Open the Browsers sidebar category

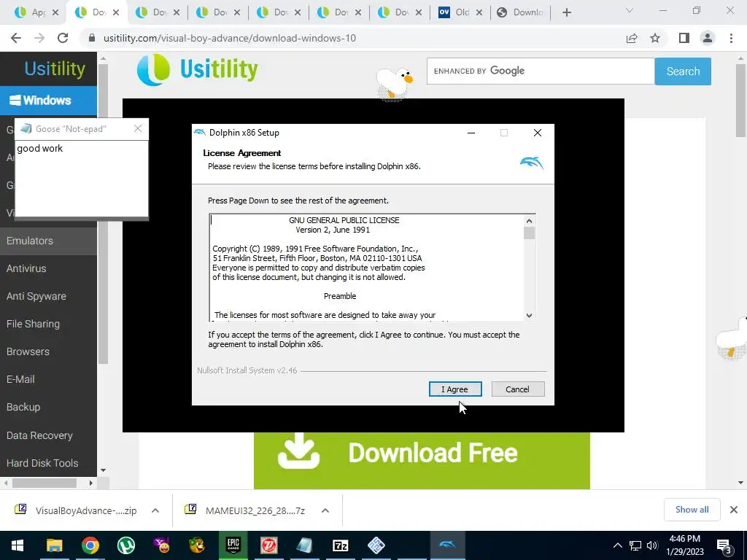48,351
